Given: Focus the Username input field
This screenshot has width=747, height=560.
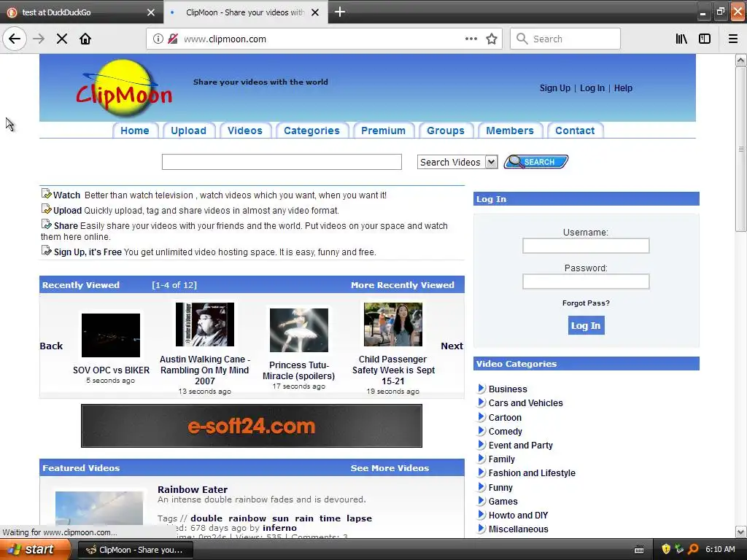Looking at the screenshot, I should pyautogui.click(x=586, y=246).
